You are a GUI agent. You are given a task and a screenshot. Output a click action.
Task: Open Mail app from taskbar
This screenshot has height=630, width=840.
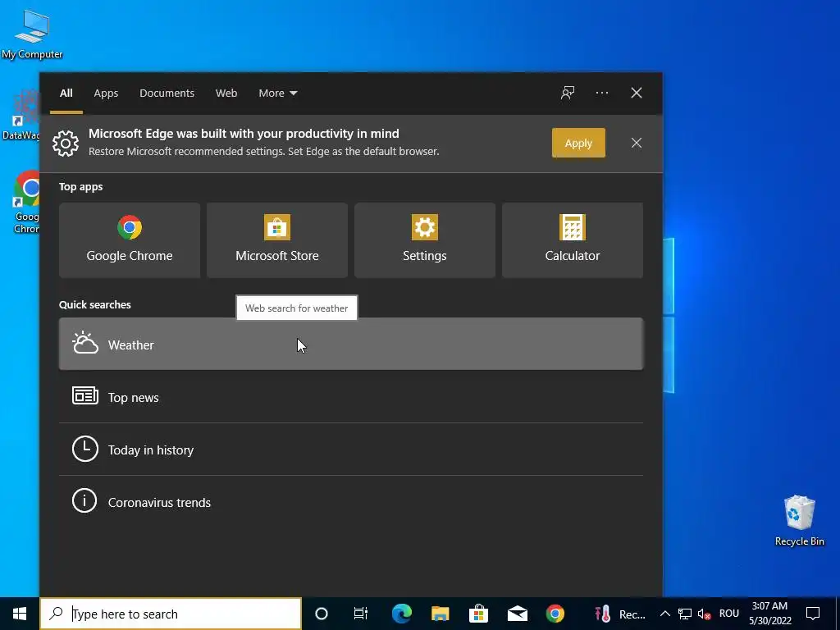tap(517, 614)
